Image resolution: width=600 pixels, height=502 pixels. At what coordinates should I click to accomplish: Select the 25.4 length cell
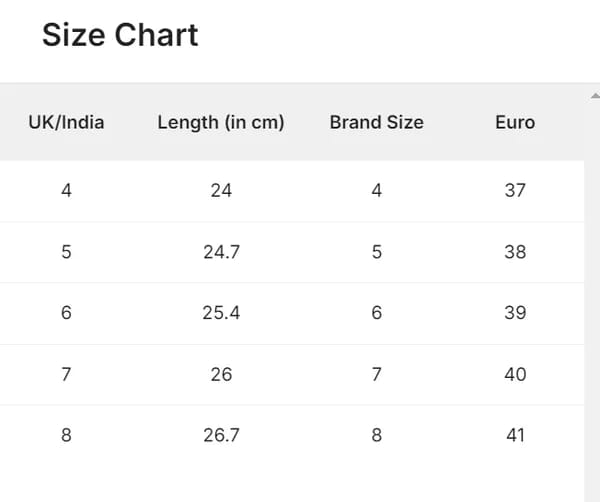tap(221, 313)
